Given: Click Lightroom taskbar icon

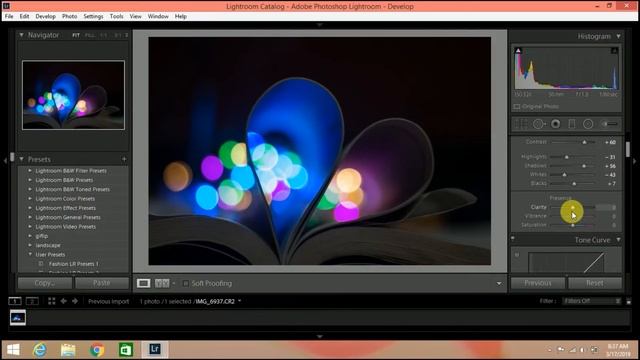Looking at the screenshot, I should point(155,349).
